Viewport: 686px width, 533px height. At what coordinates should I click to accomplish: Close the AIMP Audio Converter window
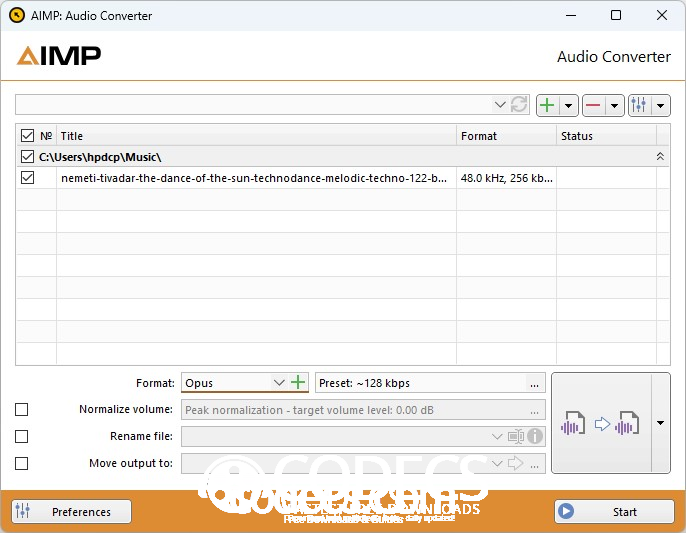(x=662, y=15)
